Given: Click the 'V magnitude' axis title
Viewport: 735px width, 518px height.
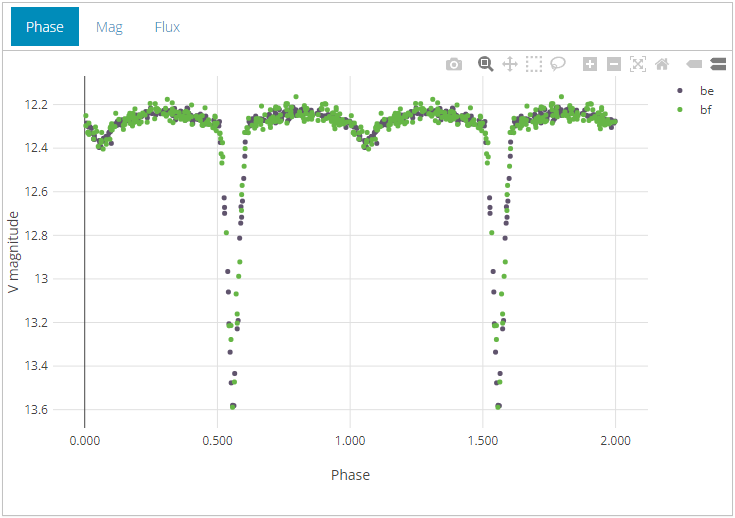Looking at the screenshot, I should tap(13, 252).
